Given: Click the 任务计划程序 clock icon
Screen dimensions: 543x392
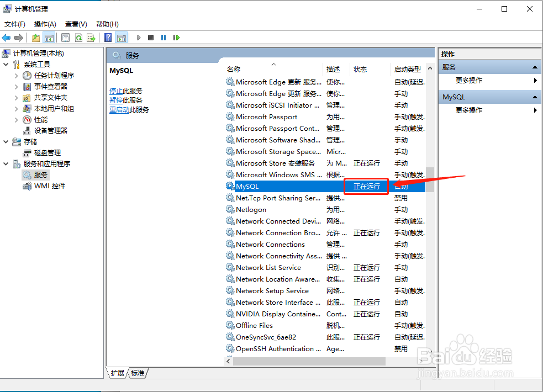Looking at the screenshot, I should (27, 76).
